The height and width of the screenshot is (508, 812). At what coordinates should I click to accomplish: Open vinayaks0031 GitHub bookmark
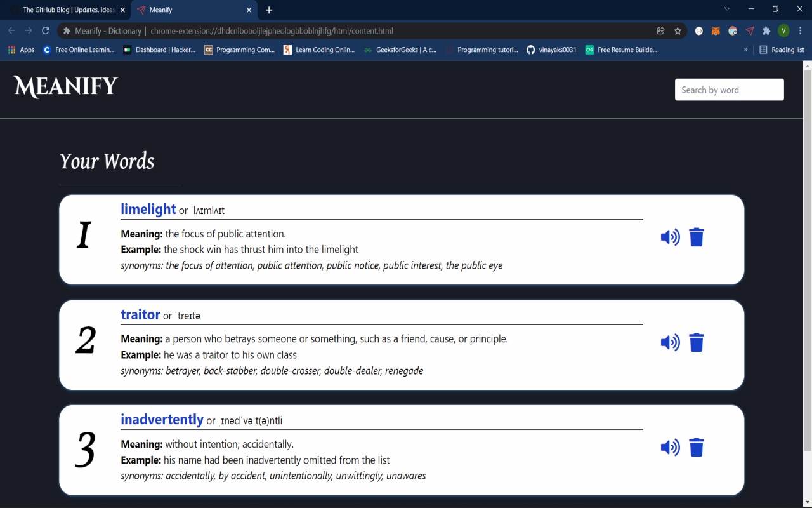pos(551,50)
